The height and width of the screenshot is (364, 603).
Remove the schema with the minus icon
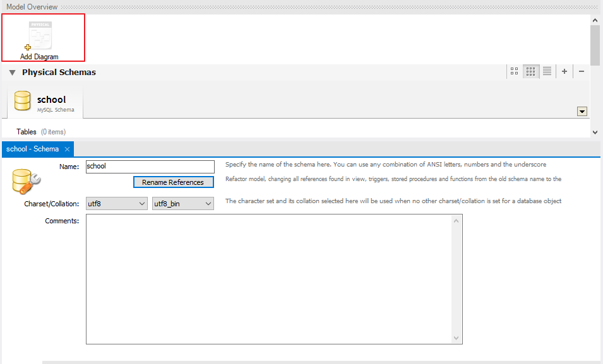[582, 72]
